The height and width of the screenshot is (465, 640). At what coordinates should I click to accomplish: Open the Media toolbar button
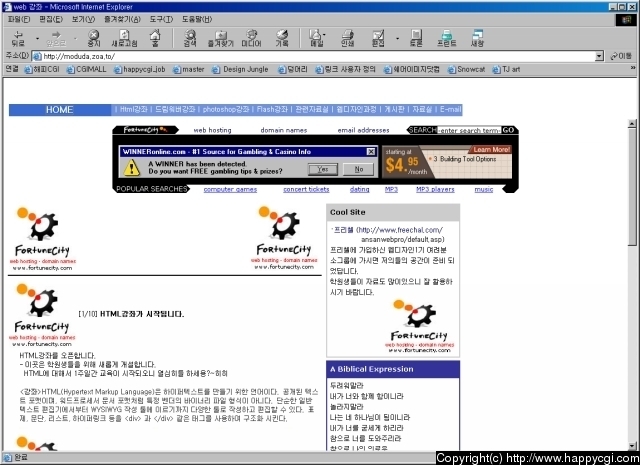[x=251, y=38]
